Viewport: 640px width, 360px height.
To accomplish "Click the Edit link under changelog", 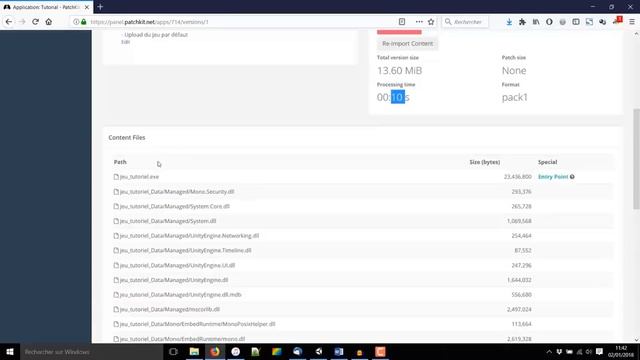I will [125, 42].
